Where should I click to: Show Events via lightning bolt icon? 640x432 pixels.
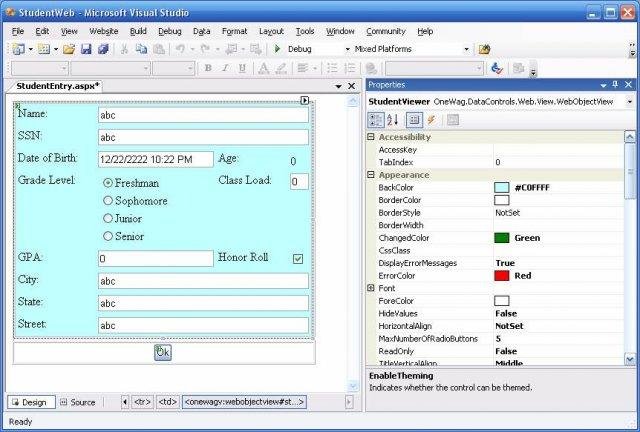(x=431, y=120)
